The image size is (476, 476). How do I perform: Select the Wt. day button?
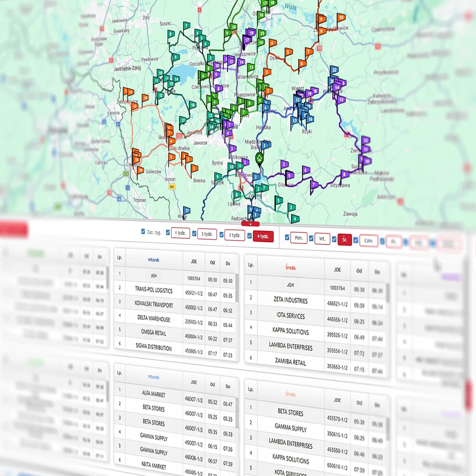(x=322, y=239)
